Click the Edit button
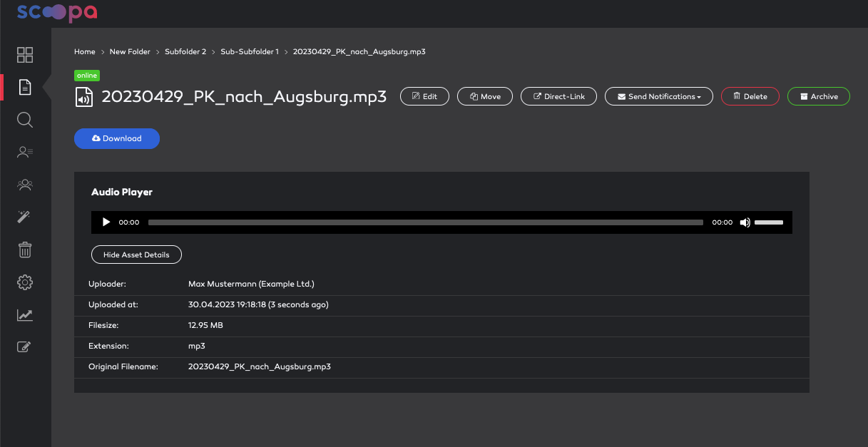 424,96
